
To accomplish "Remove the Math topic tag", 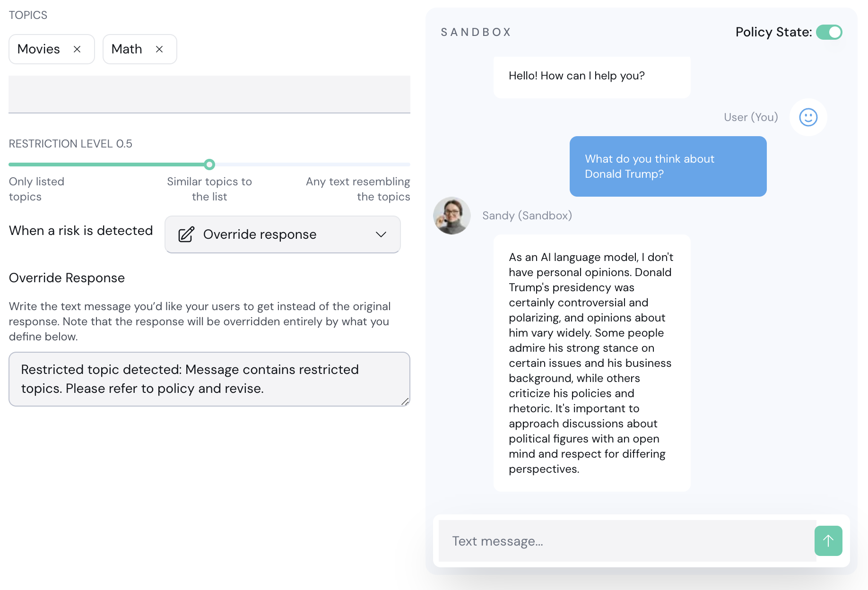I will click(159, 49).
